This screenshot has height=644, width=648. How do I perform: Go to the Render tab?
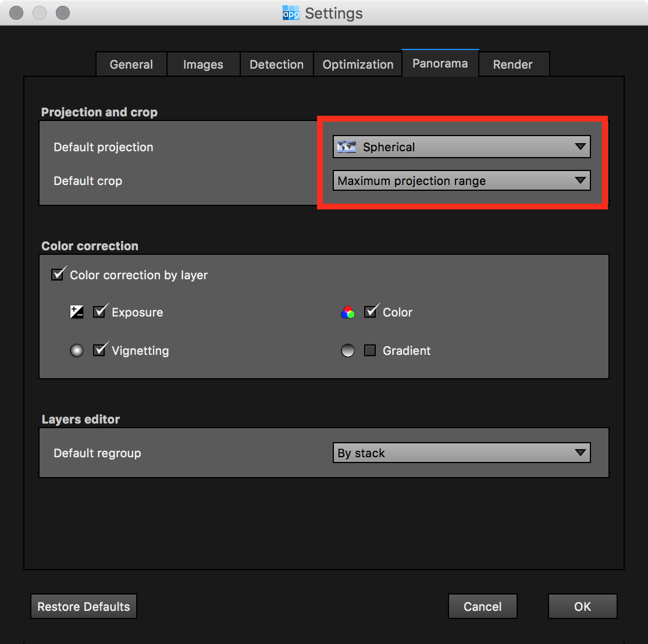513,65
